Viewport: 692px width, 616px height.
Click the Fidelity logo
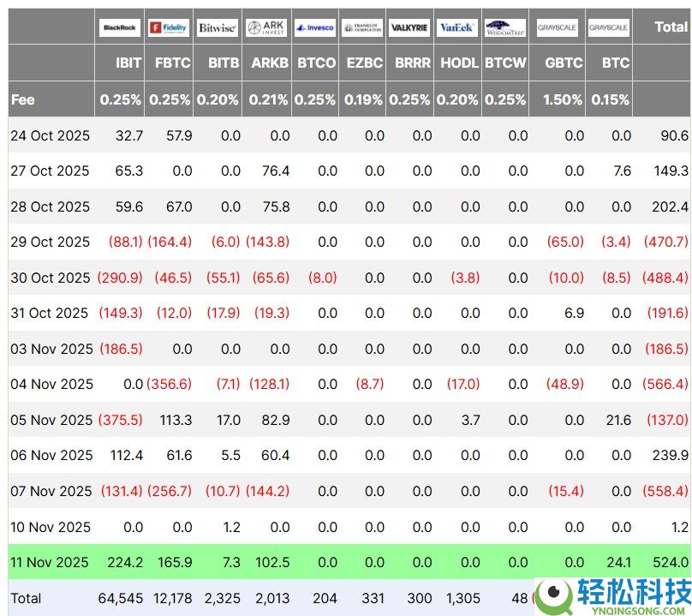[x=169, y=27]
